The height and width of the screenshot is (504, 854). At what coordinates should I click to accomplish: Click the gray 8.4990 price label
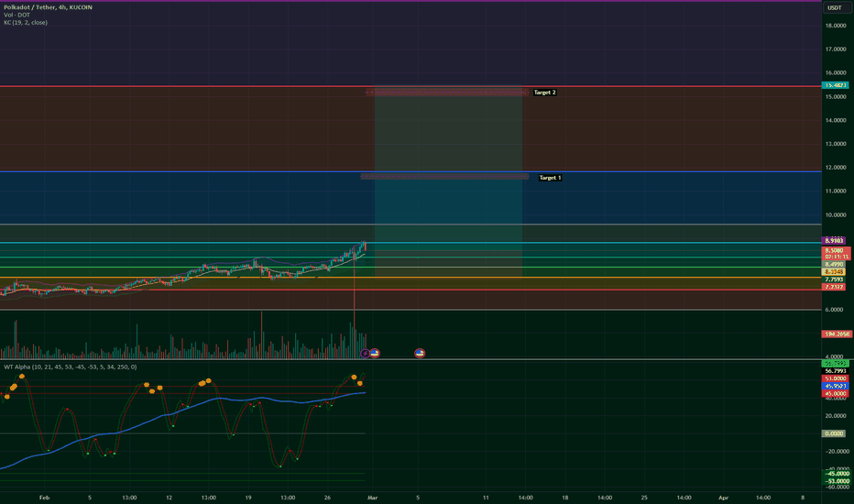tap(835, 264)
